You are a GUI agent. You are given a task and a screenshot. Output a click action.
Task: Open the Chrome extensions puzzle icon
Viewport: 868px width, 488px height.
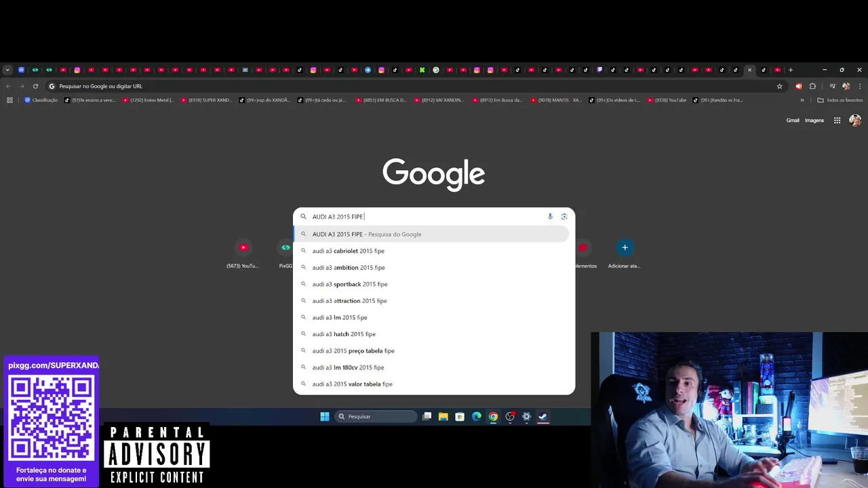click(812, 86)
